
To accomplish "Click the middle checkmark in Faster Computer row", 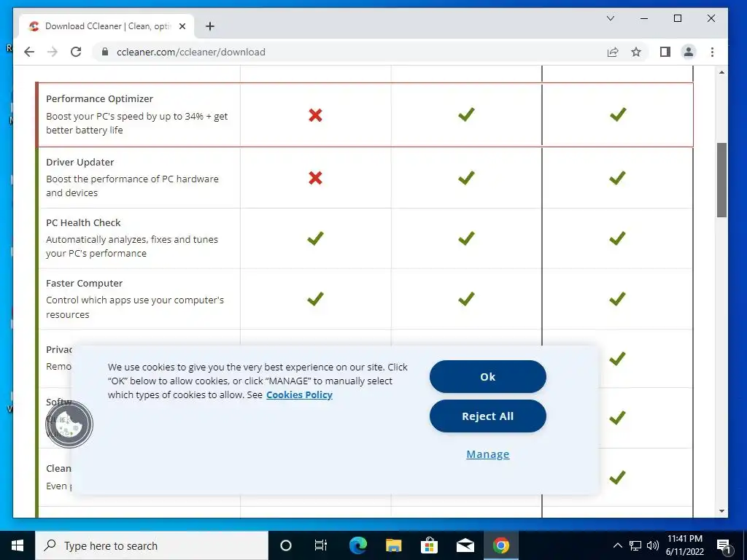I will [x=466, y=298].
